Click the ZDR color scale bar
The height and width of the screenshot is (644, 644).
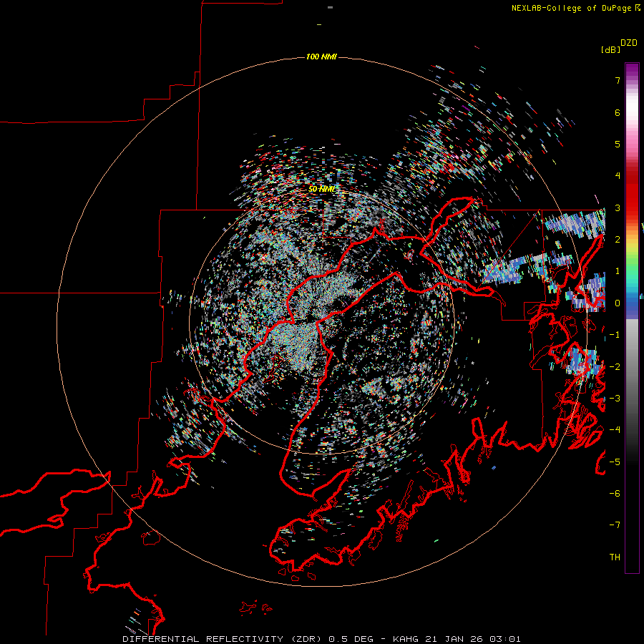tap(632, 318)
